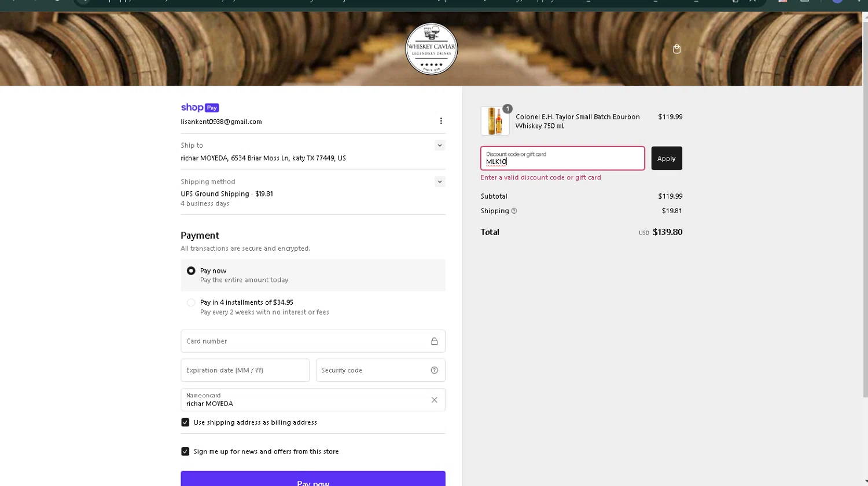Screen dimensions: 868x486
Task: Click the Apply discount button
Action: (667, 158)
